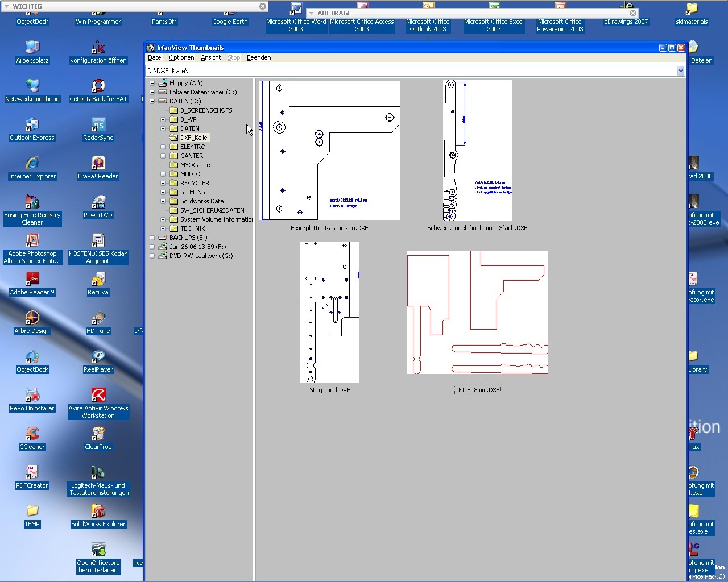Click the PDFCreator desktop icon

click(x=32, y=473)
